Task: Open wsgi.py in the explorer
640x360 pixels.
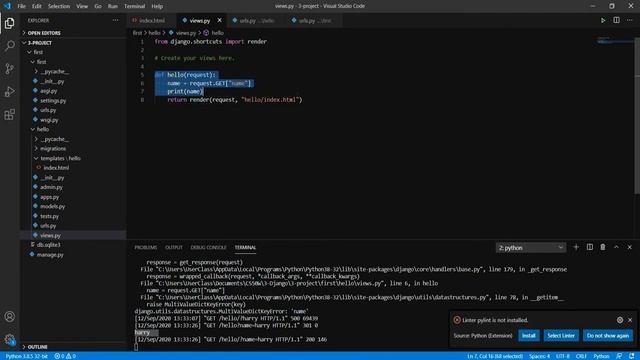Action: click(x=49, y=120)
